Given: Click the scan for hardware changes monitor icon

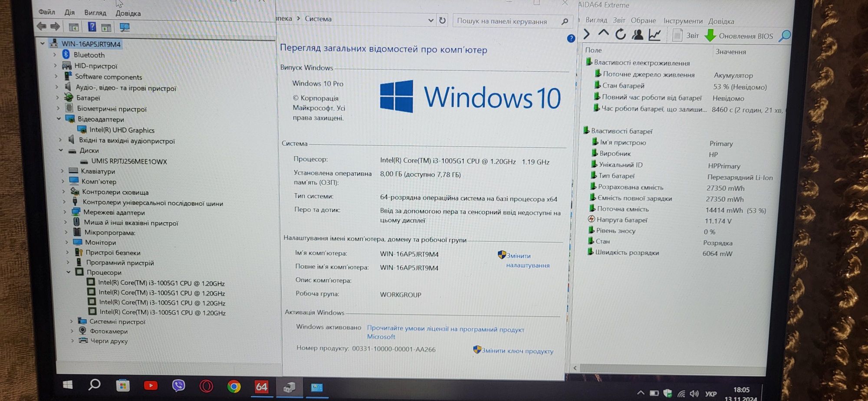Looking at the screenshot, I should point(125,27).
